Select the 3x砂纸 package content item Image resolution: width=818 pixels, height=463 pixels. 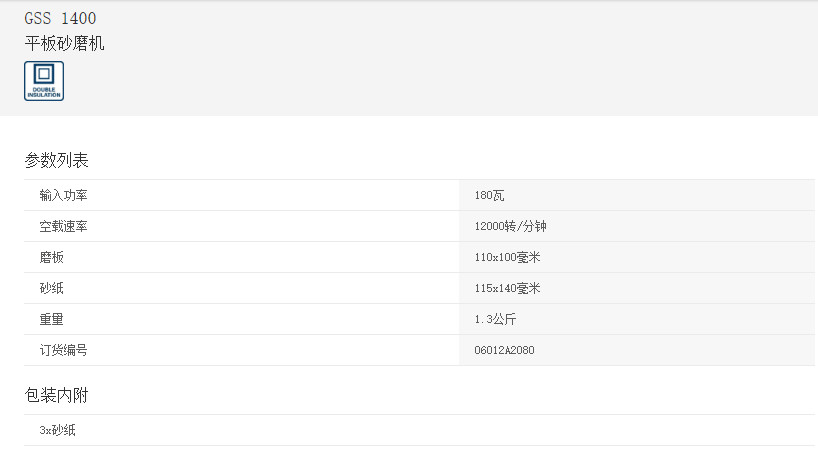click(x=57, y=431)
